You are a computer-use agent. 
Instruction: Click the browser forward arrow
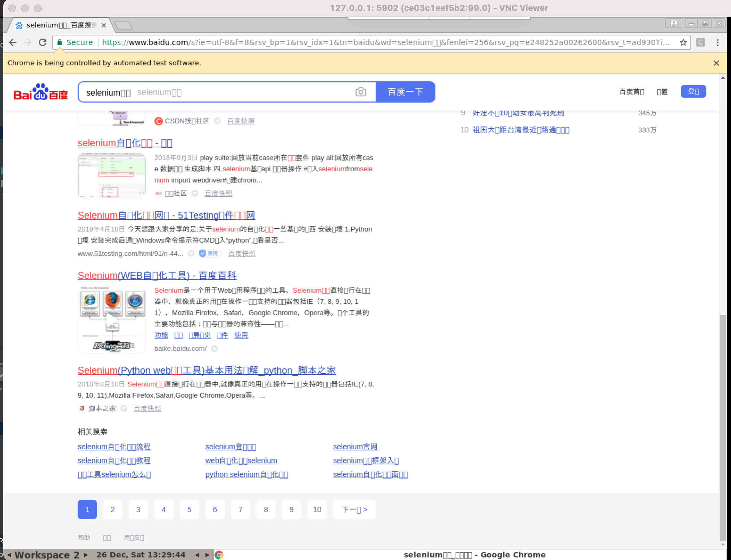click(28, 42)
